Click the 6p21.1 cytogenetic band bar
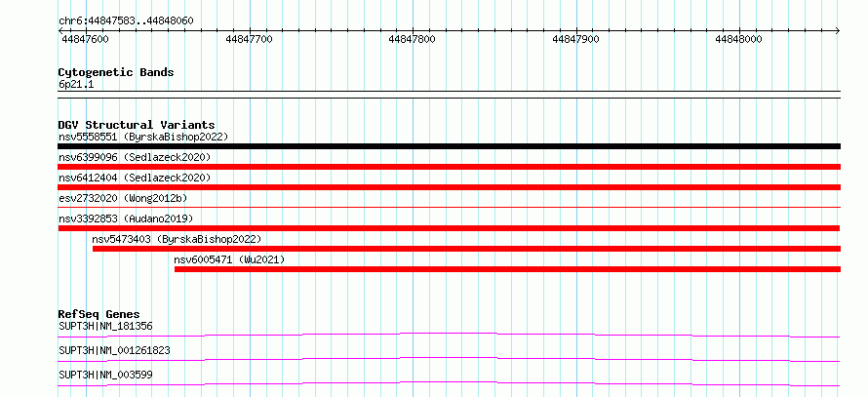This screenshot has width=868, height=397. tap(449, 95)
